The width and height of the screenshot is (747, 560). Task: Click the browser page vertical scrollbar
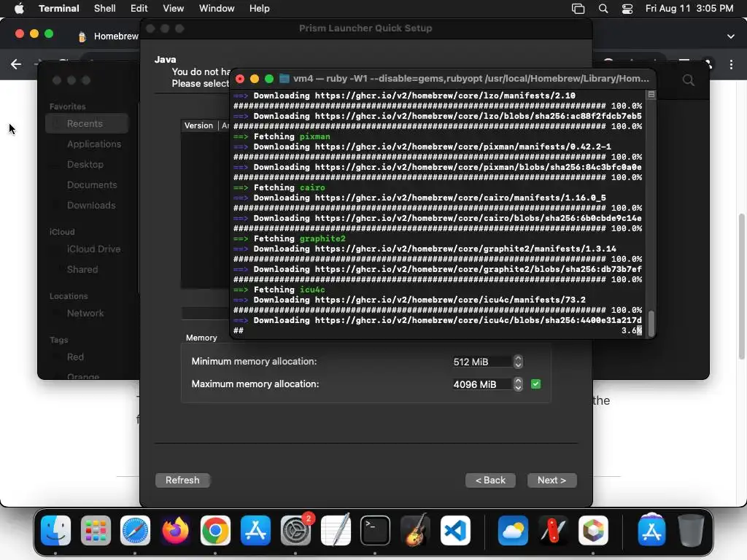(x=741, y=286)
